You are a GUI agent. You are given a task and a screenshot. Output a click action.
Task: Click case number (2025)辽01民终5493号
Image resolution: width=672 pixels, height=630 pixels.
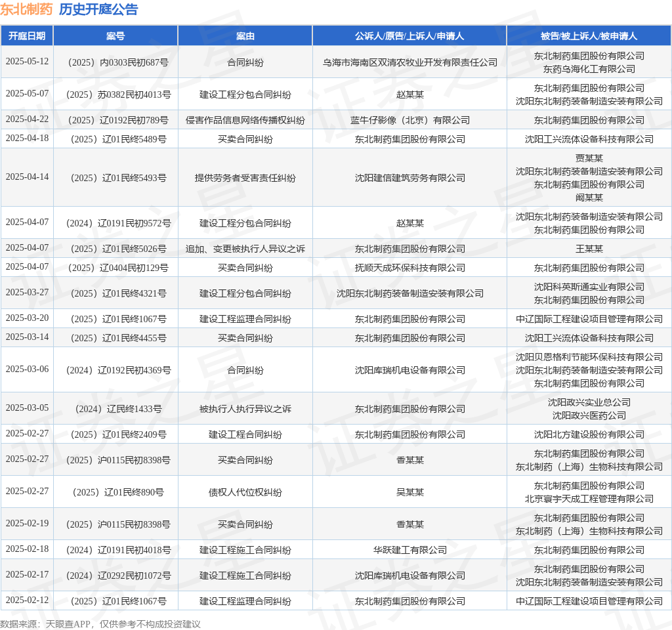point(115,178)
